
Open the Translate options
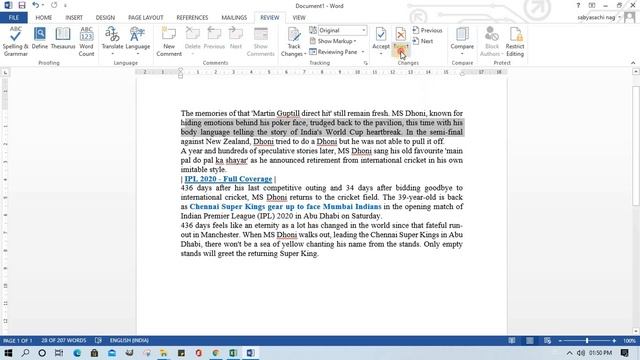pos(112,41)
